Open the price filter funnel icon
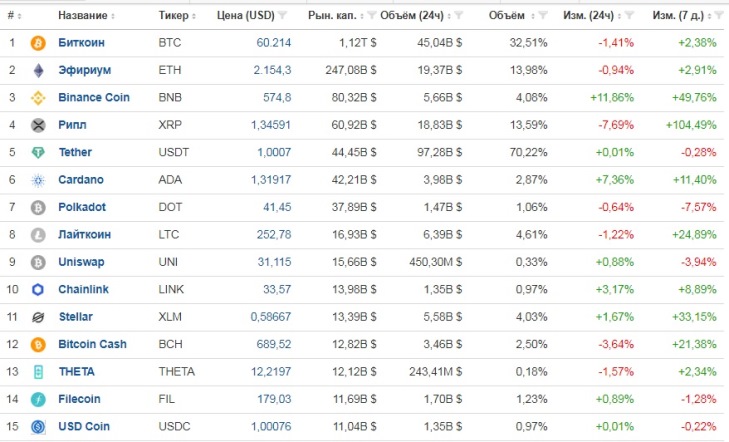Image resolution: width=729 pixels, height=442 pixels. [282, 16]
